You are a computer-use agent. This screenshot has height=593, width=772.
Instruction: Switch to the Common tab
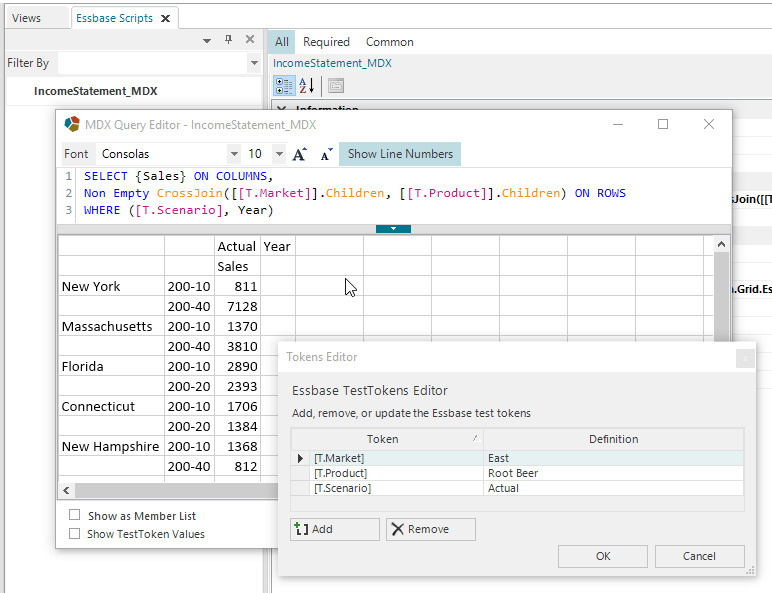[389, 42]
